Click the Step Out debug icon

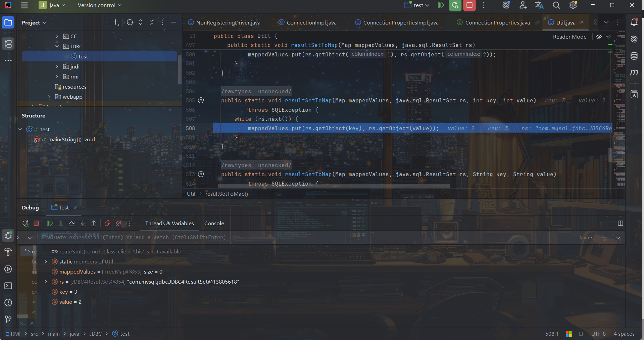[x=94, y=224]
